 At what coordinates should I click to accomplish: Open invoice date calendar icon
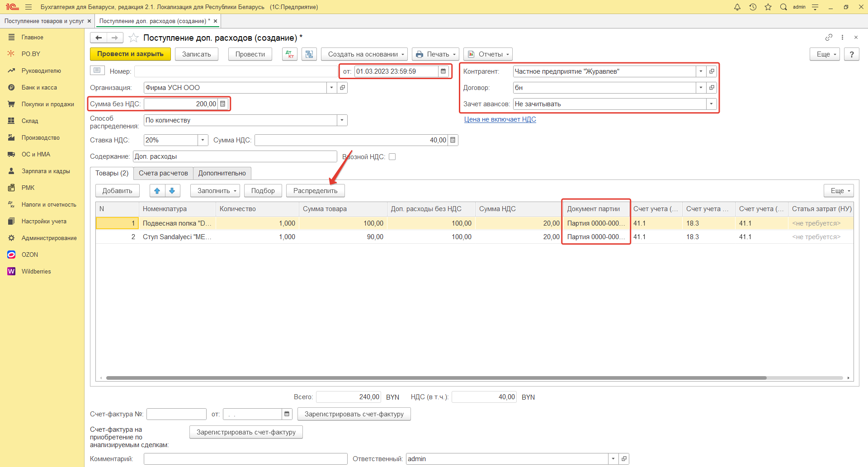(x=287, y=414)
